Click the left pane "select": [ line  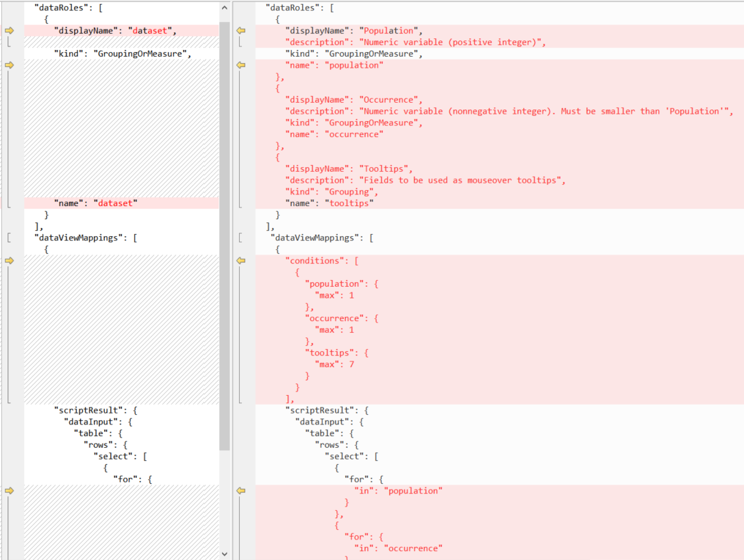(121, 457)
